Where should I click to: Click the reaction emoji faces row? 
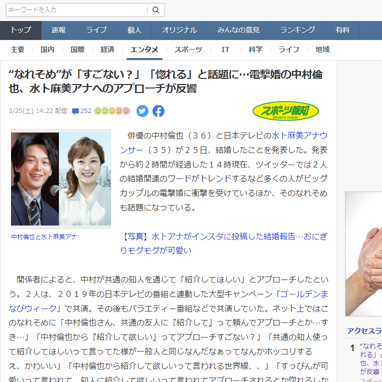(x=112, y=111)
